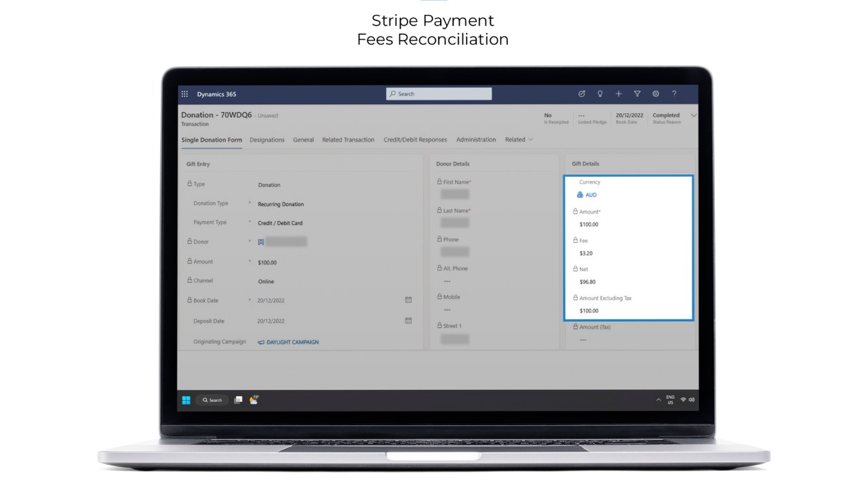Open the Dynamics 365 app launcher grid

point(184,94)
